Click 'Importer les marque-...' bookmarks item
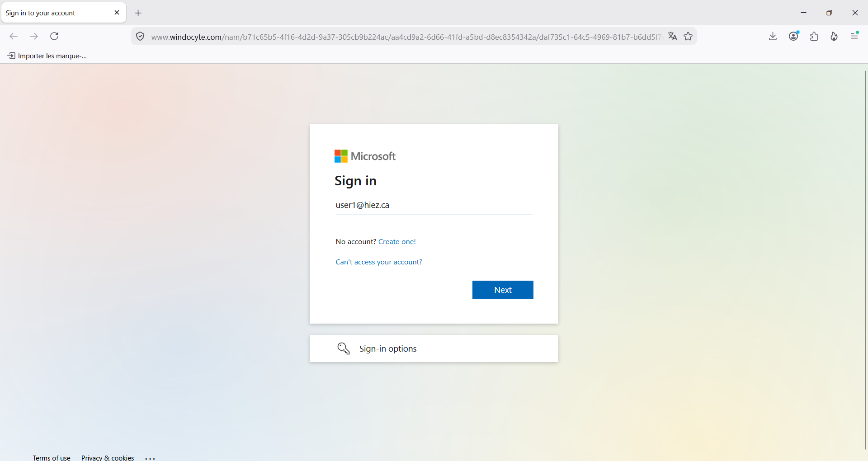Viewport: 868px width, 461px height. pyautogui.click(x=47, y=56)
